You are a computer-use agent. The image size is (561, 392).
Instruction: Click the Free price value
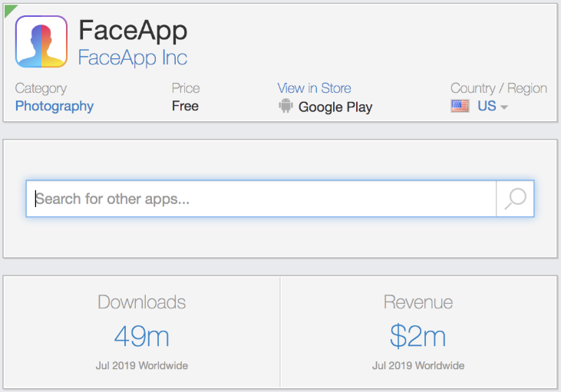[x=185, y=106]
